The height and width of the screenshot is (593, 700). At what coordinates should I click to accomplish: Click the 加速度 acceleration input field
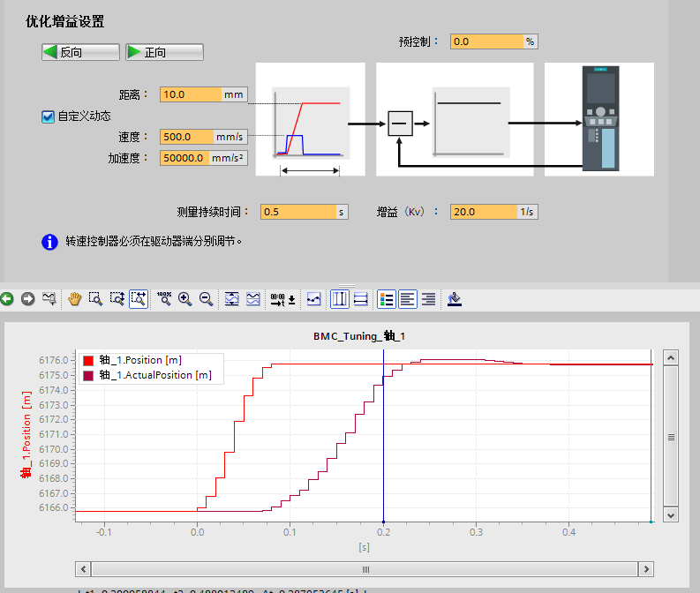click(184, 158)
